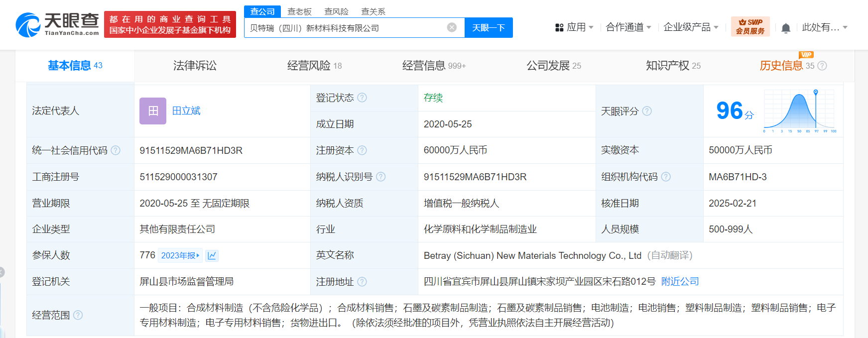The height and width of the screenshot is (338, 868).
Task: Click help icon next to 登记状态
Action: 362,98
